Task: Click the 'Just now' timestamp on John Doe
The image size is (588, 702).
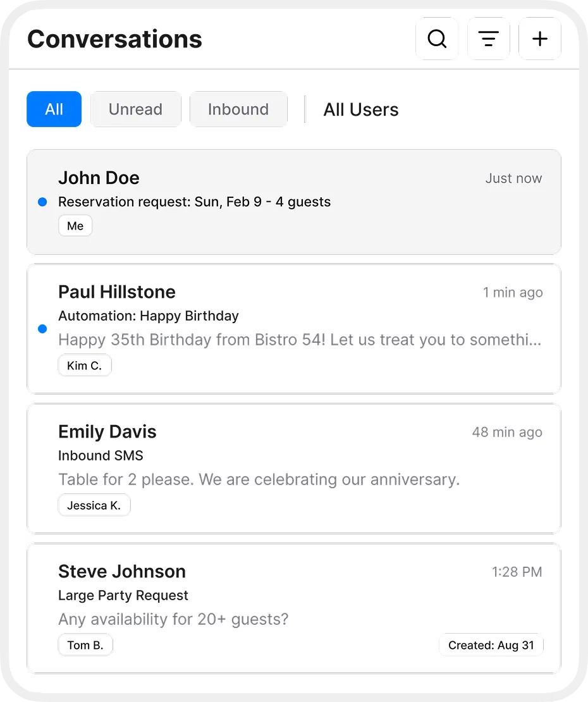Action: click(x=513, y=178)
